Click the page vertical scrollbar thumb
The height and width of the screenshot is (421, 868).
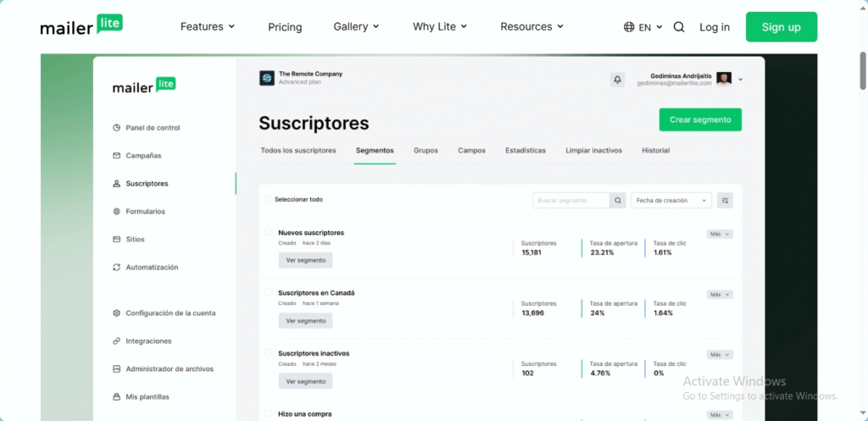coord(863,70)
